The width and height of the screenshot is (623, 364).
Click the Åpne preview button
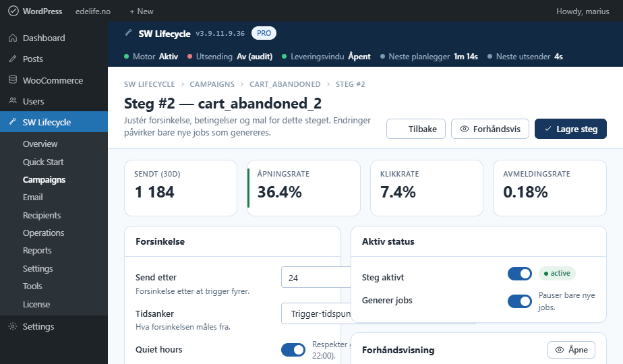coord(571,350)
